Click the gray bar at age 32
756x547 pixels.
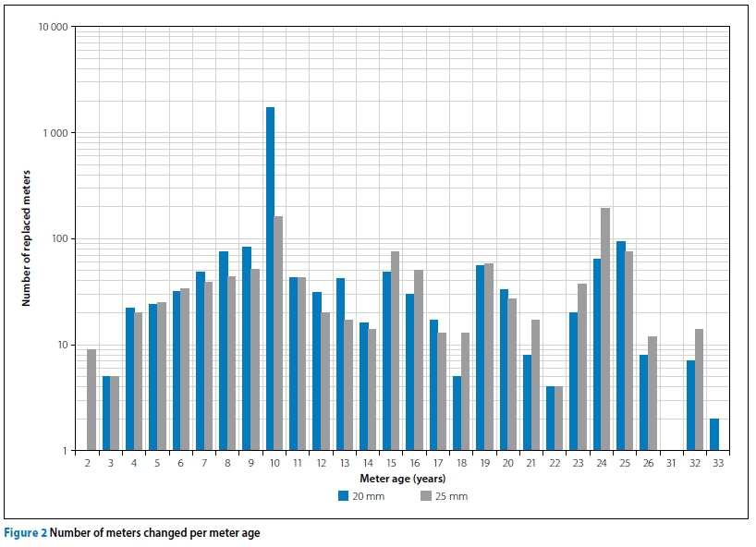point(699,390)
